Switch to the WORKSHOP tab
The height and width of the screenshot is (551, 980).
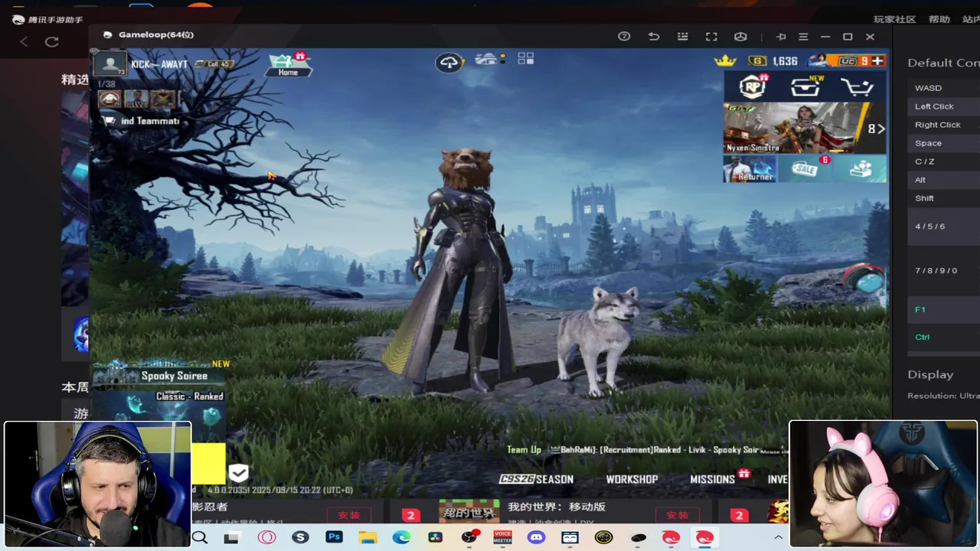[x=632, y=479]
